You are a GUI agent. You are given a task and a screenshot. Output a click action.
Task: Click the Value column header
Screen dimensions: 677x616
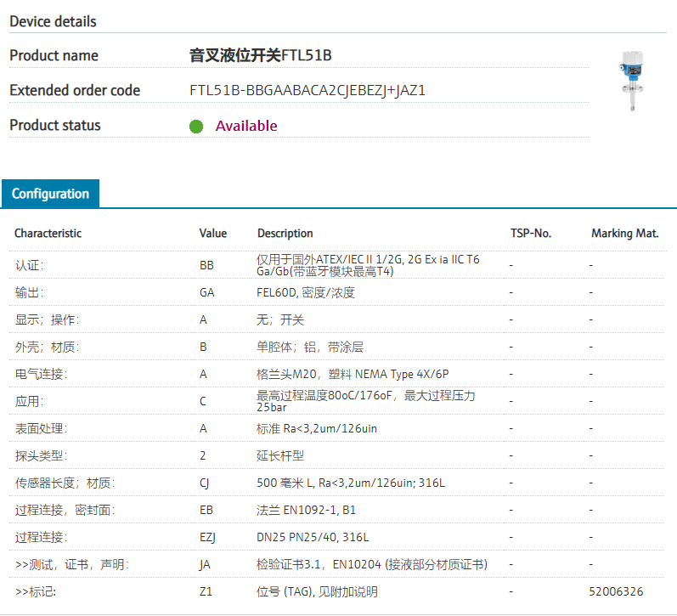coord(213,234)
